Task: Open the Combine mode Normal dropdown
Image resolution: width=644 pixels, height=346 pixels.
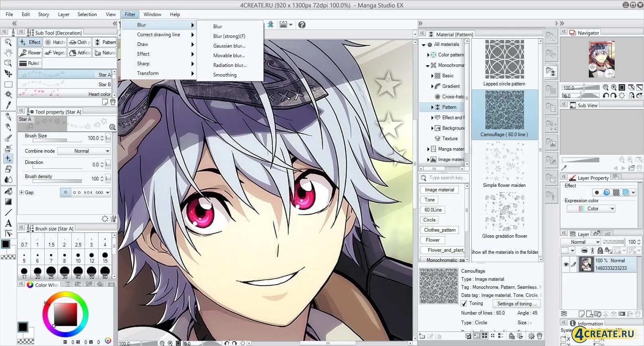Action: (x=84, y=151)
